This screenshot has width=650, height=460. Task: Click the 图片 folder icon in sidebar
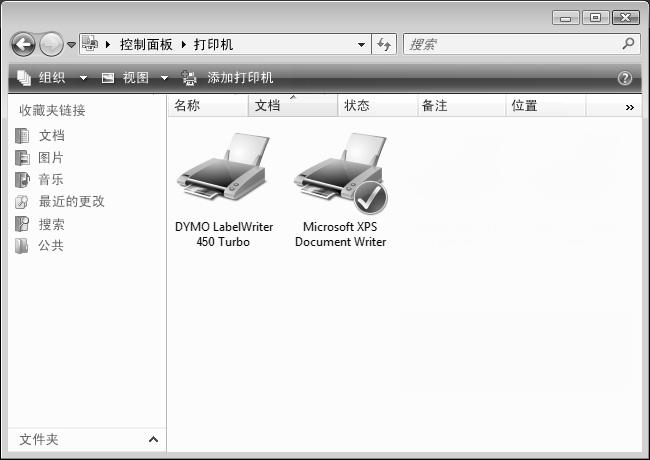coord(22,157)
